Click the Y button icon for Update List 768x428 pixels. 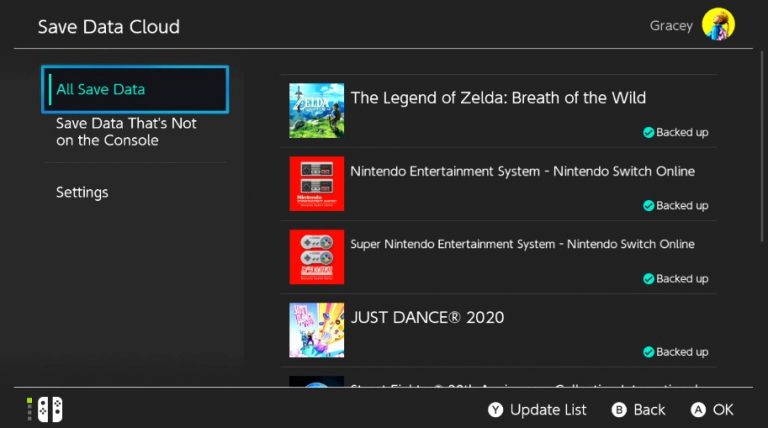click(x=496, y=410)
